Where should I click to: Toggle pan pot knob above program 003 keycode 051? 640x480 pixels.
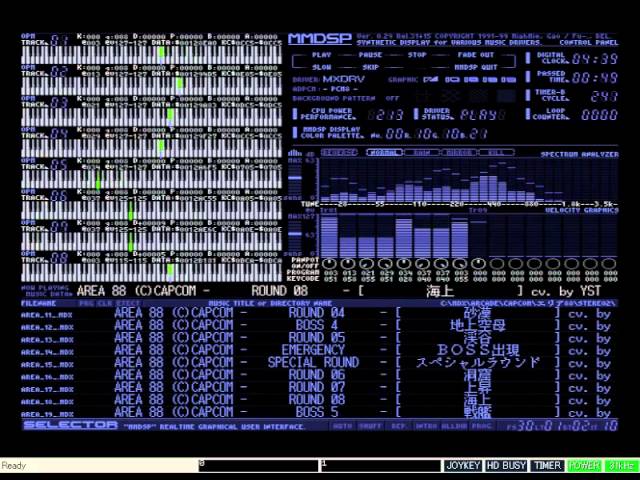point(330,264)
